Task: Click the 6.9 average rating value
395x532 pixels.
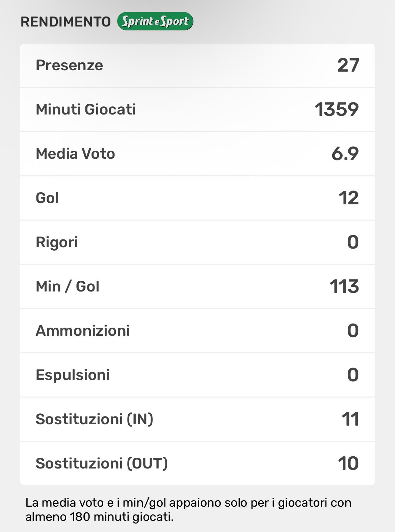Action: click(345, 154)
